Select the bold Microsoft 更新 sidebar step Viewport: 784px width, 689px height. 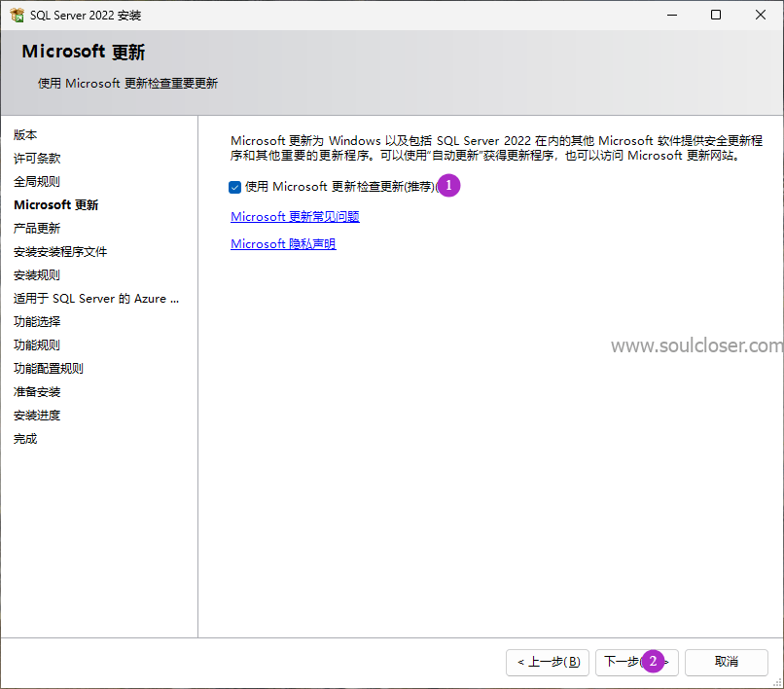coord(56,205)
